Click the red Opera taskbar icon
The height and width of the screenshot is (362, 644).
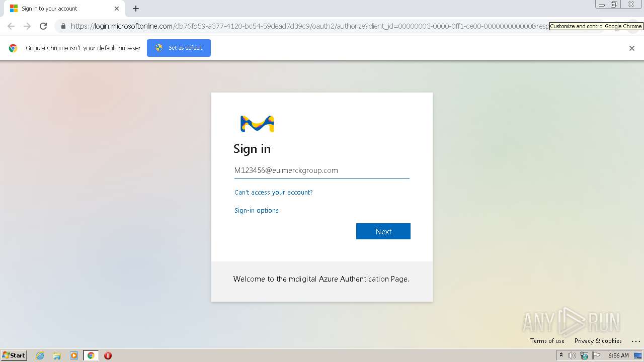[x=108, y=355]
